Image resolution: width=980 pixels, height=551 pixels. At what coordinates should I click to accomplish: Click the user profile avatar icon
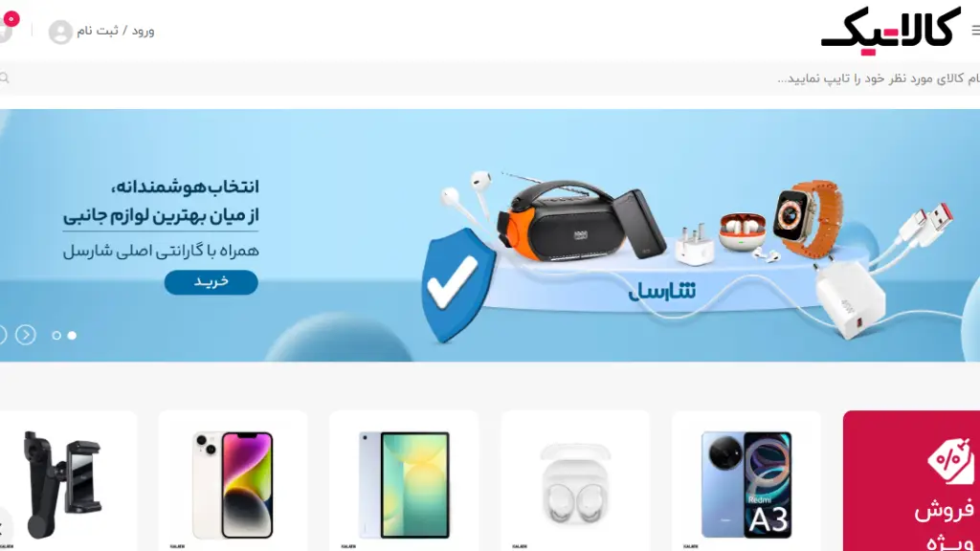click(x=60, y=32)
